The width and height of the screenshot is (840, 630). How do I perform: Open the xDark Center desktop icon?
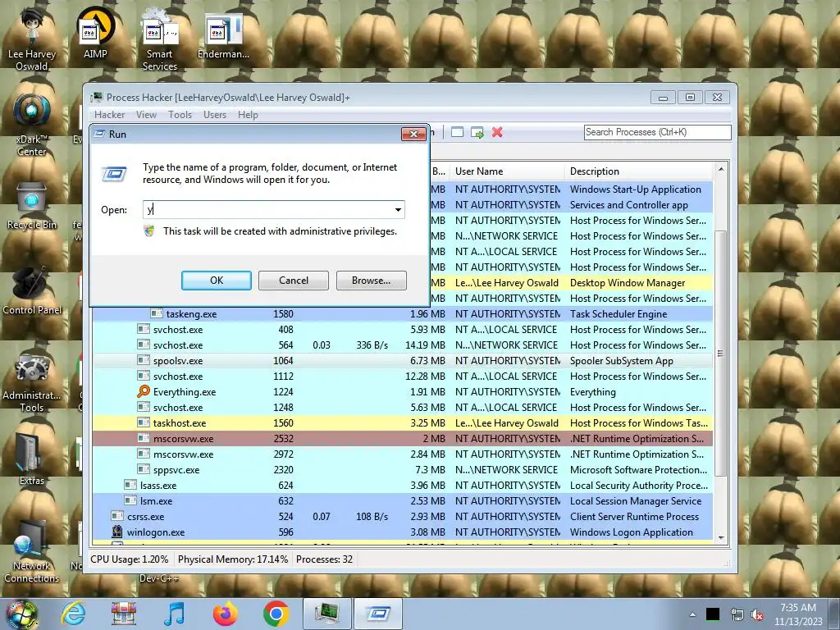pos(32,125)
